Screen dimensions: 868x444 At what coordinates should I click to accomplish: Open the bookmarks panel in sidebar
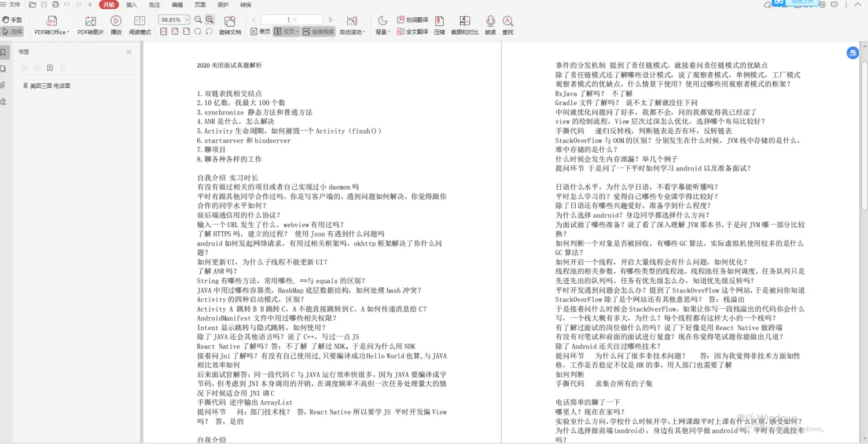(x=5, y=51)
